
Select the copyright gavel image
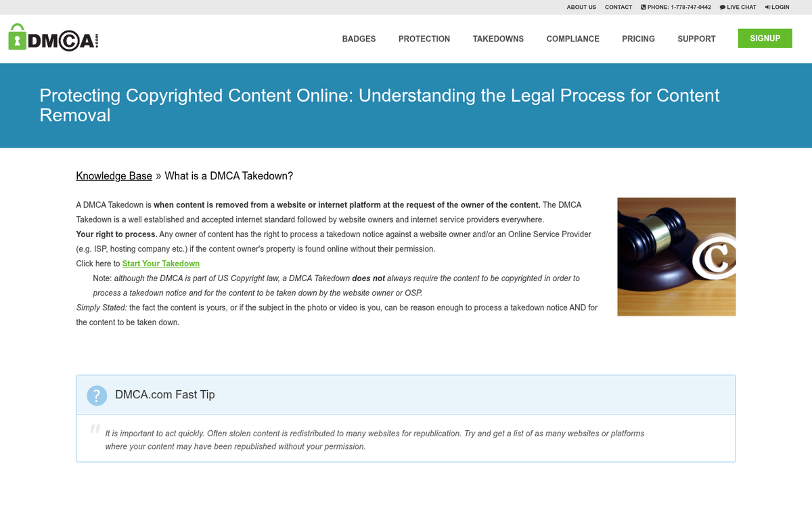[x=676, y=257]
